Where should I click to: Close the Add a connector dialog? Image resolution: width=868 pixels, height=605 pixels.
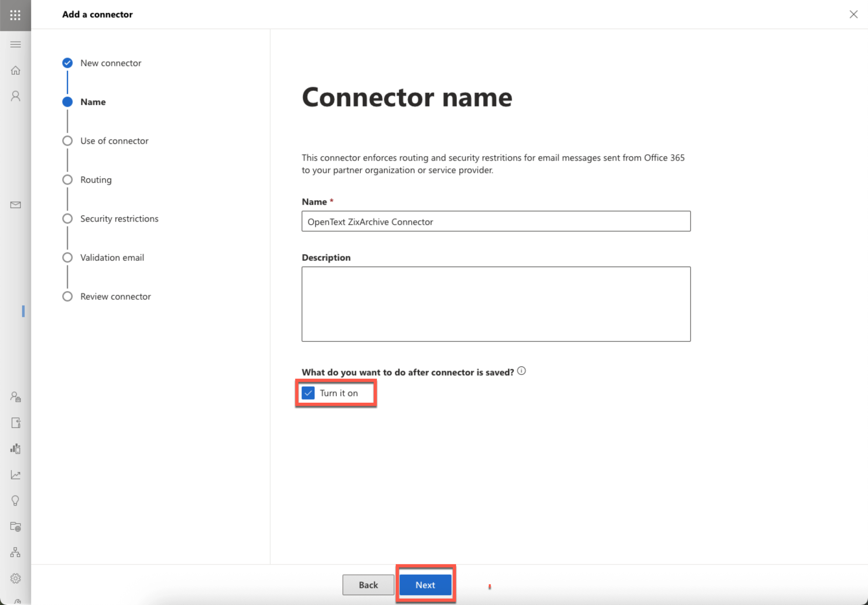click(x=853, y=14)
